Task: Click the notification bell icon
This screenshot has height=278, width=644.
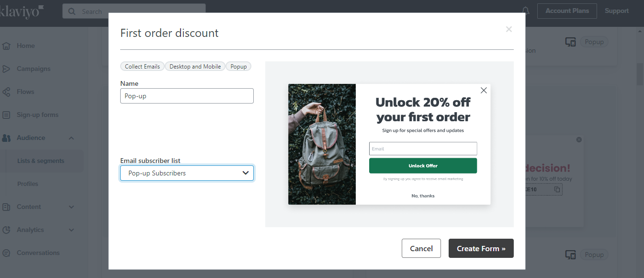Action: click(x=526, y=11)
